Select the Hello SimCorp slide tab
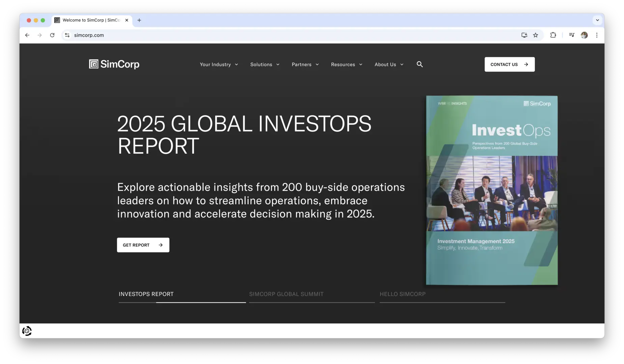 pyautogui.click(x=402, y=294)
